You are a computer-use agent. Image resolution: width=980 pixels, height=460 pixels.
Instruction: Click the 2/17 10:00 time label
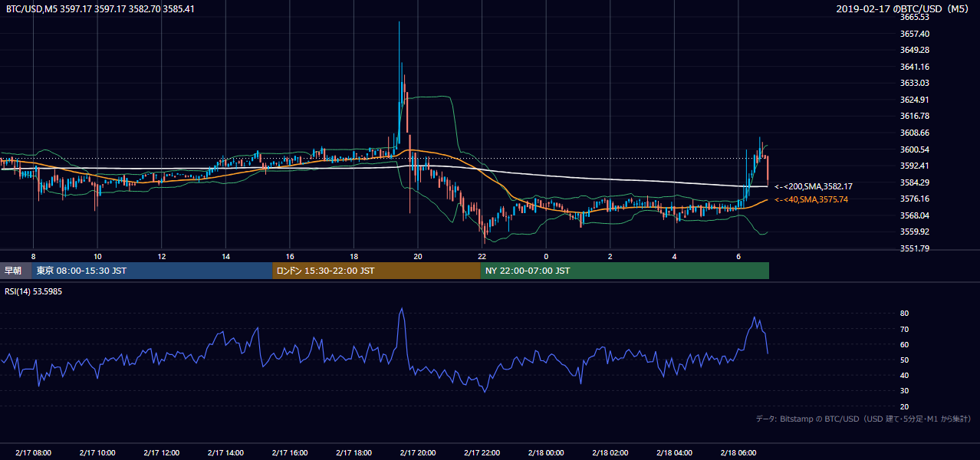coord(97,453)
